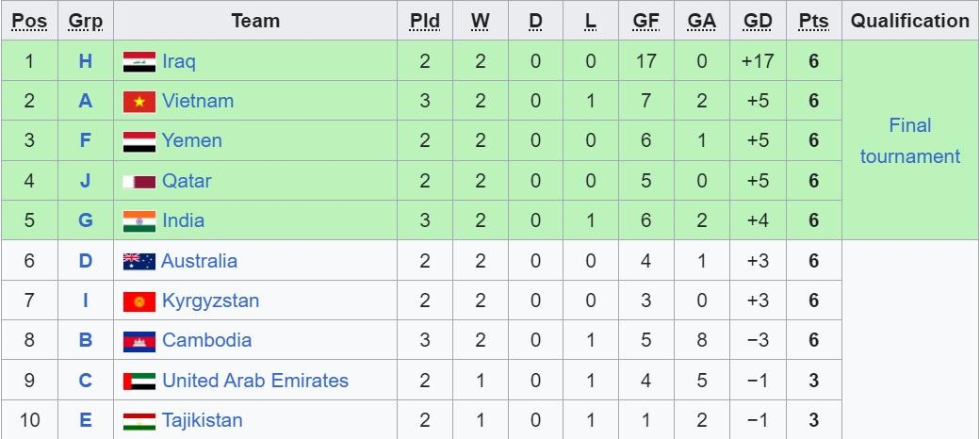Click the Qatar flag icon

[x=139, y=182]
